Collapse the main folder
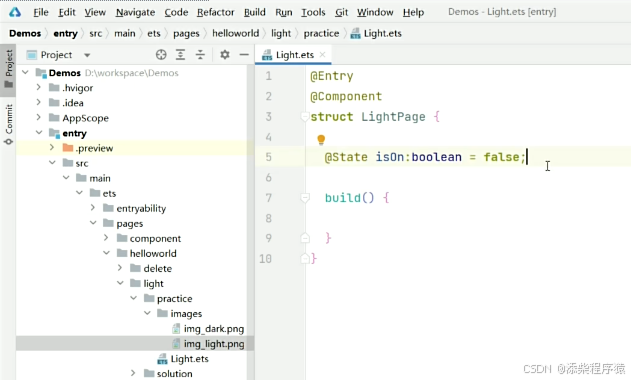Screen dimensions: 631x380 pos(66,178)
